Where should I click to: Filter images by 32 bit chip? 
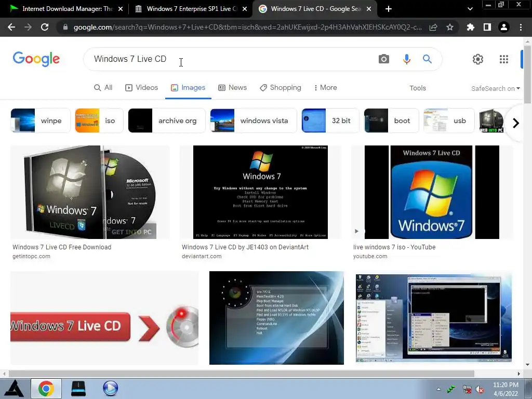(x=330, y=121)
